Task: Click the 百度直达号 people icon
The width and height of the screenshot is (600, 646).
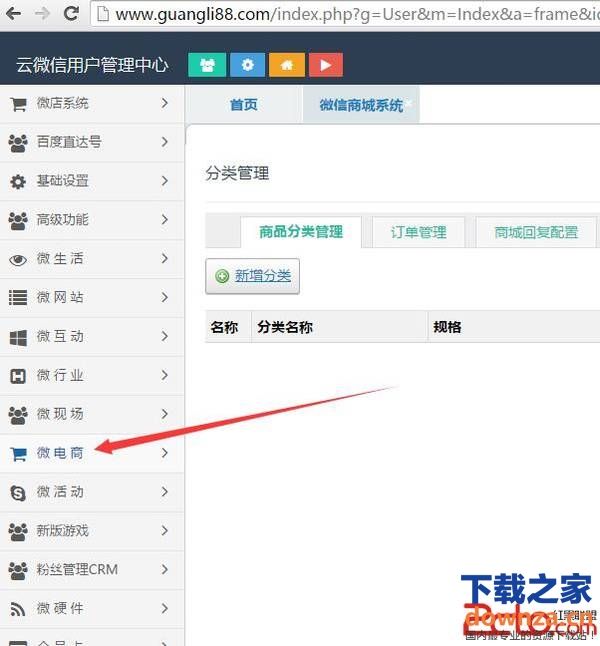Action: [x=18, y=143]
